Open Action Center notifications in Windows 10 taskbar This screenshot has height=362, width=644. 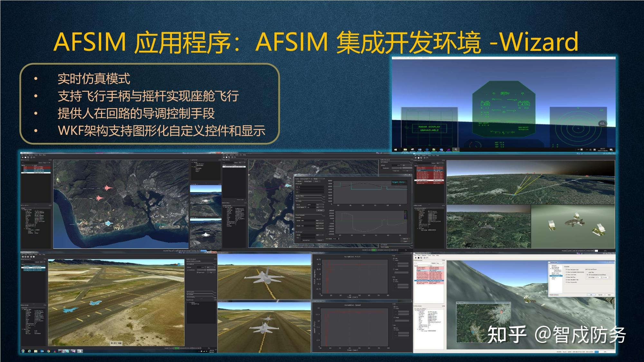point(611,150)
